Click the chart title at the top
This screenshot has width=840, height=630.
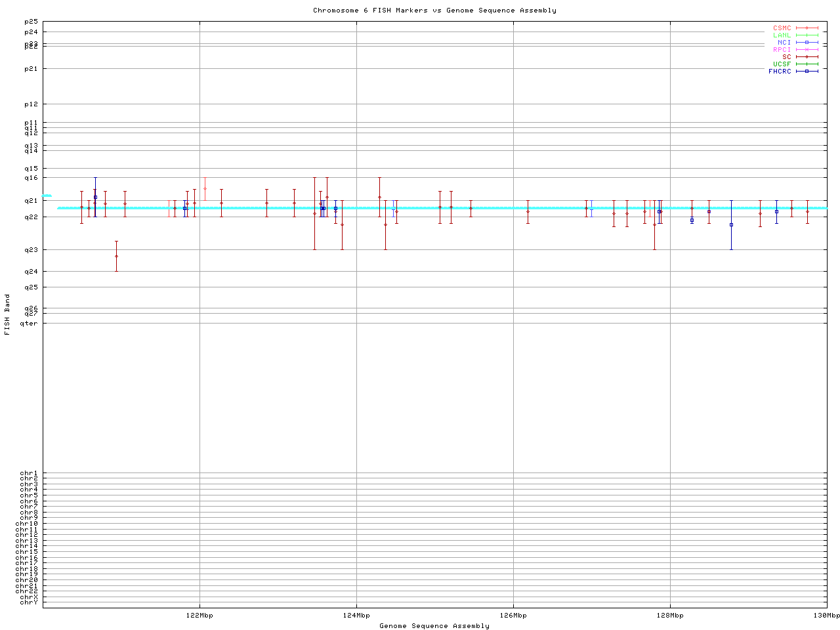434,10
